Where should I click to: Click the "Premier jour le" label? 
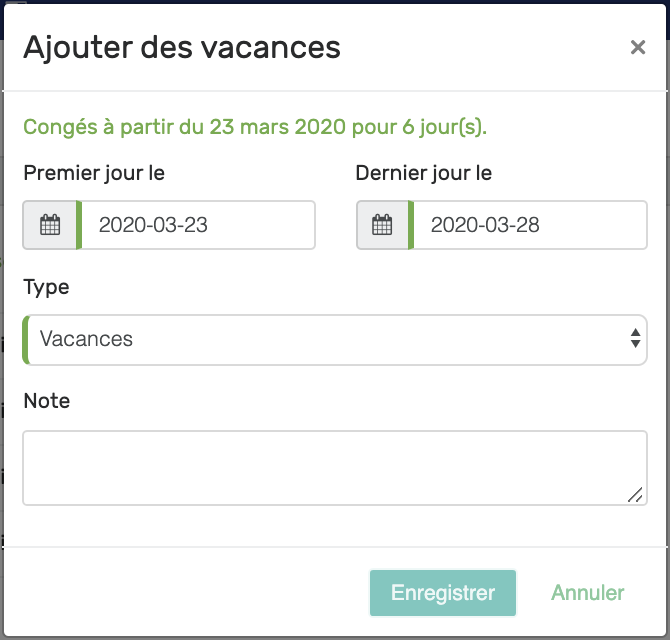94,173
